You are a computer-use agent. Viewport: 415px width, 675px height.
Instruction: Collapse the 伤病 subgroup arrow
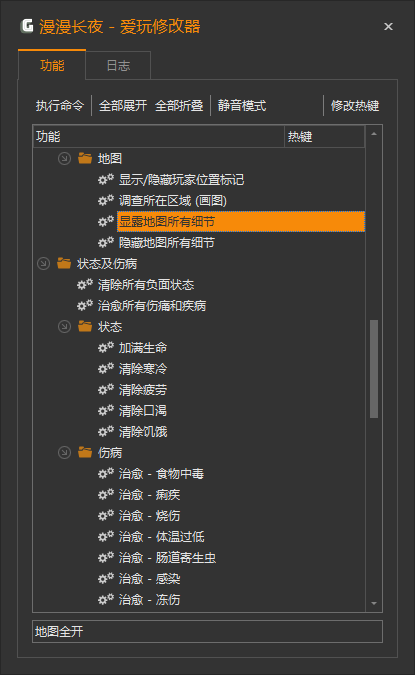[64, 452]
